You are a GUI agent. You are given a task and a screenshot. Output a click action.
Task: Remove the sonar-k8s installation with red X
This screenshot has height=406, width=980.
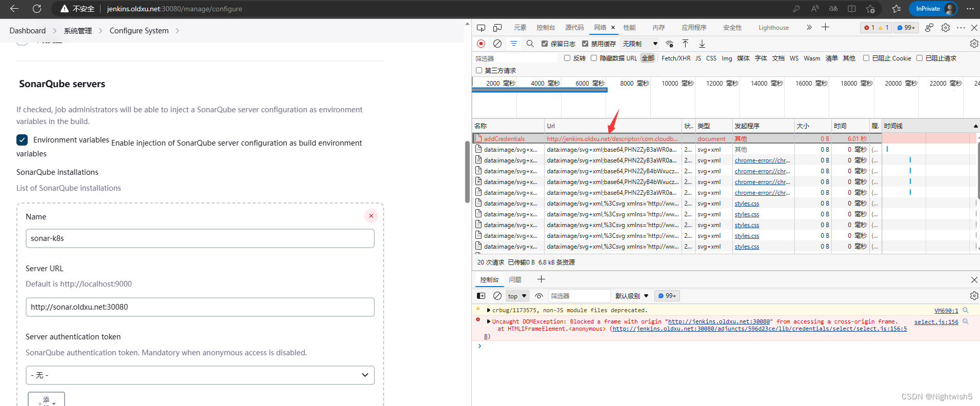click(x=371, y=216)
